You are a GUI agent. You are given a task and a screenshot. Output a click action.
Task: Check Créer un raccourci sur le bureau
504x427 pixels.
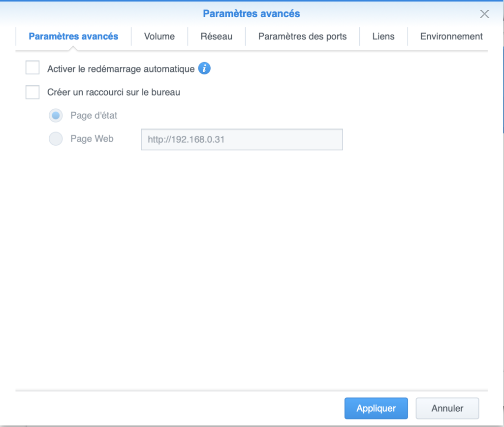pyautogui.click(x=32, y=92)
